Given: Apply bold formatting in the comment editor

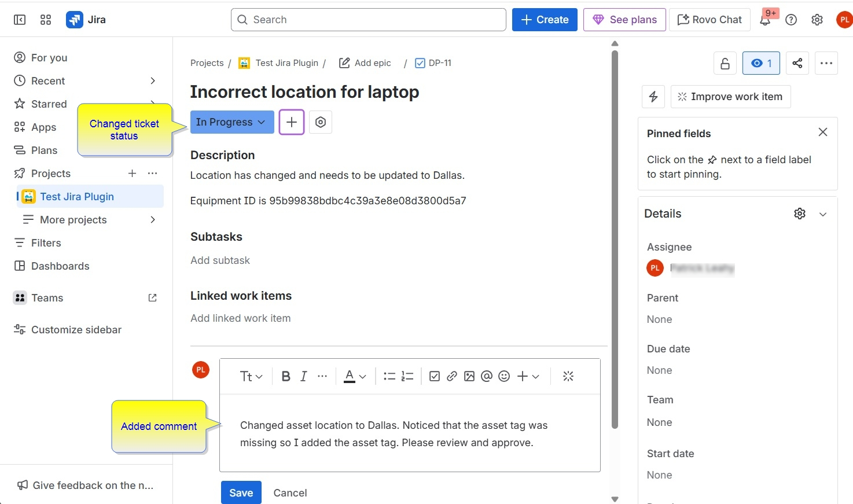Looking at the screenshot, I should 285,376.
